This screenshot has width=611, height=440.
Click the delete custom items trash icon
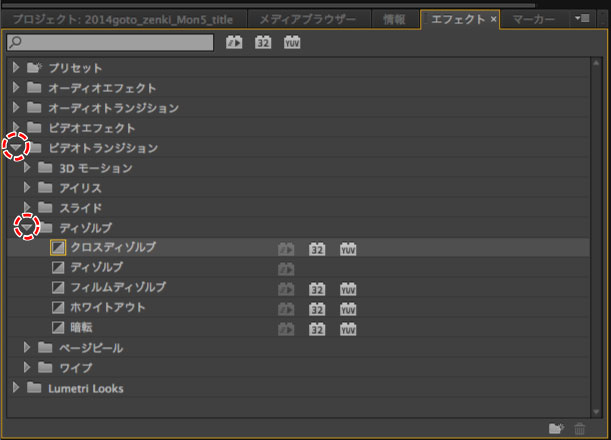(x=579, y=428)
